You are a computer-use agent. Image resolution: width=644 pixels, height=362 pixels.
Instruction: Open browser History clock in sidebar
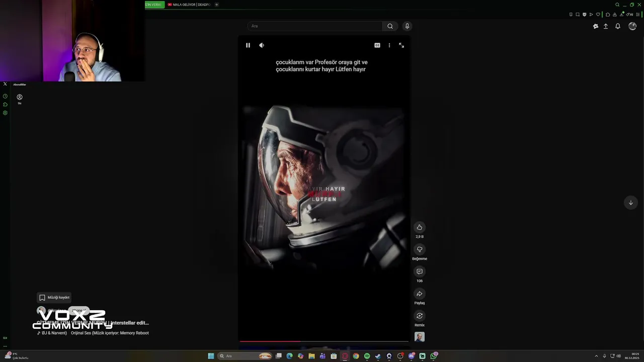point(5,96)
